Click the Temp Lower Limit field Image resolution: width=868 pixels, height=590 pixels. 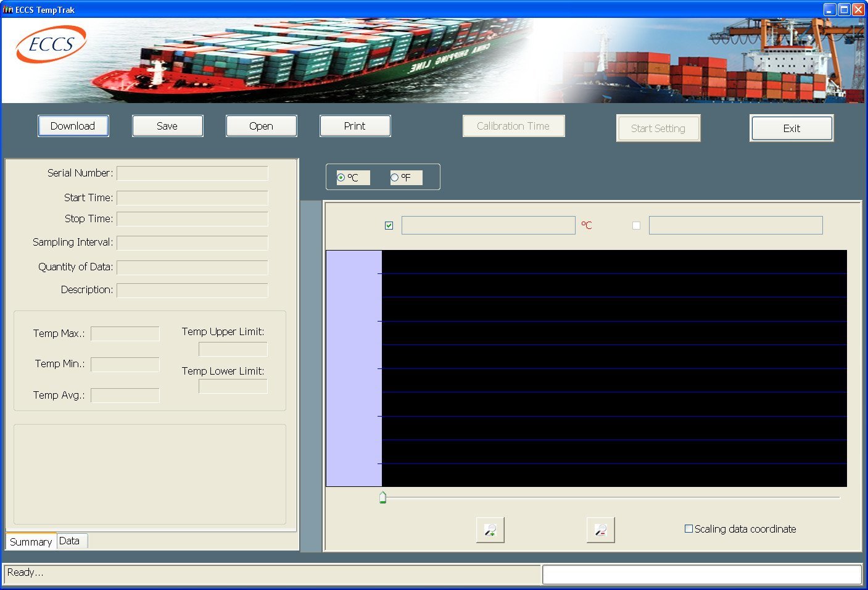point(233,386)
